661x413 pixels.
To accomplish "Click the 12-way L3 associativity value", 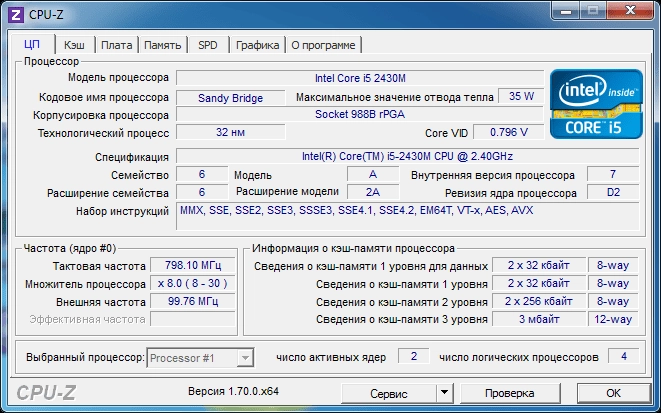I will [x=613, y=319].
